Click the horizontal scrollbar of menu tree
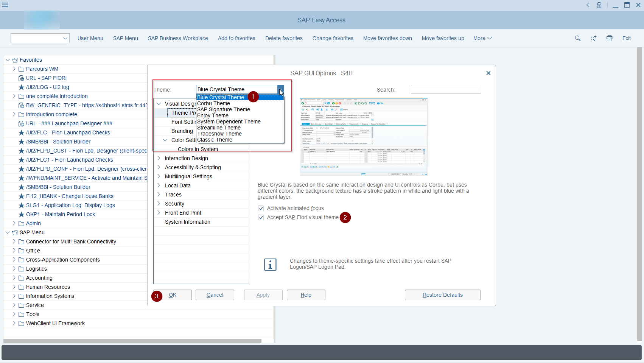This screenshot has height=363, width=644. coord(132,341)
